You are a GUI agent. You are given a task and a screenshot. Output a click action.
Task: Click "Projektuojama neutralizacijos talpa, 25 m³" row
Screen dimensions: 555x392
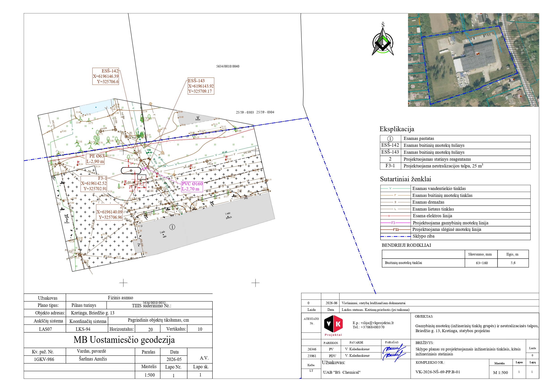coord(455,166)
